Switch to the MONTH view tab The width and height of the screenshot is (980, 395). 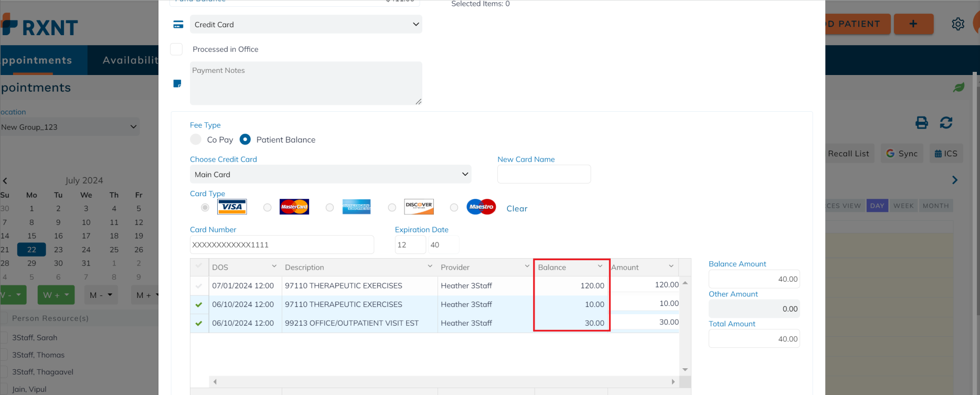pyautogui.click(x=935, y=206)
